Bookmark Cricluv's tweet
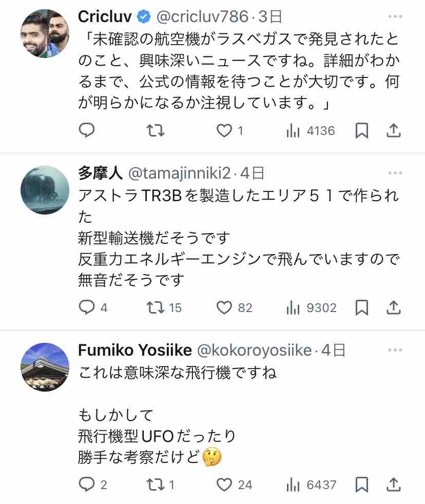Viewport: 425px width, 504px height. pyautogui.click(x=362, y=131)
